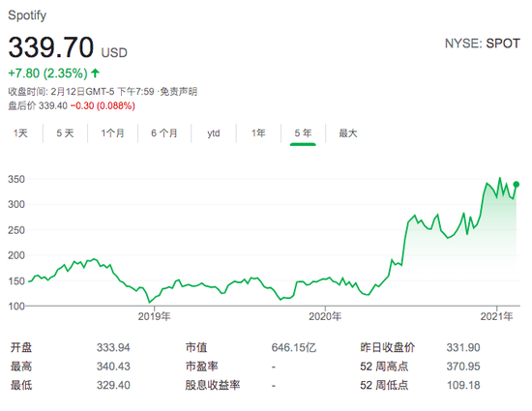532x411 pixels.
Task: Click the 333.94 opening value
Action: pyautogui.click(x=113, y=347)
